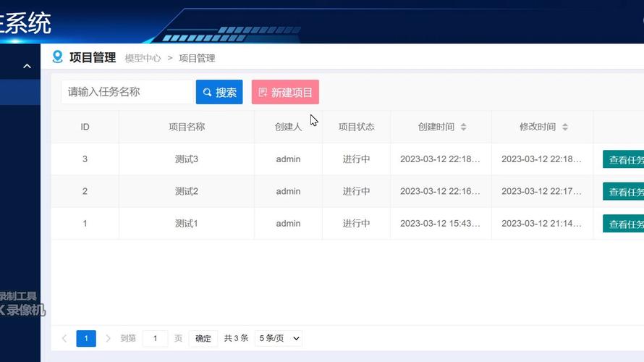Click the ID 2 cell

85,191
